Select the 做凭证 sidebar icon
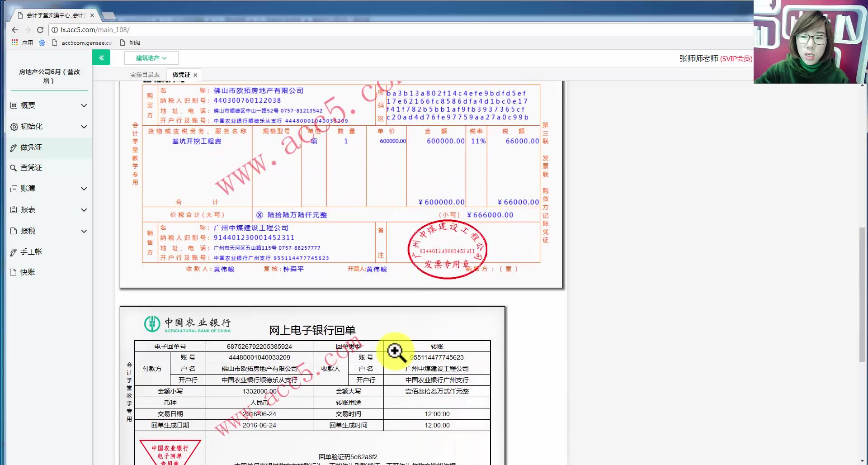Screen dimensions: 868x465 (x=14, y=147)
